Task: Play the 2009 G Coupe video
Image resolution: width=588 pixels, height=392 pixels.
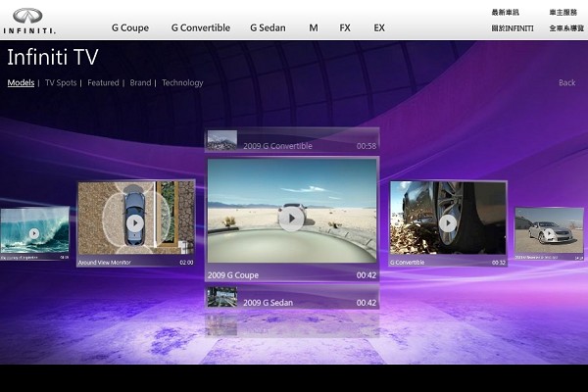Action: 291,218
